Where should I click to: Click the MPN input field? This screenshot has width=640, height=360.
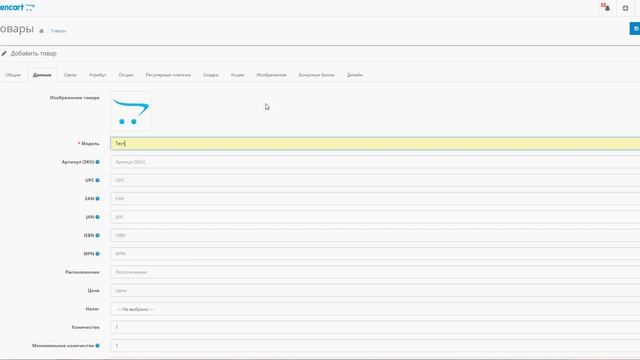tap(375, 254)
